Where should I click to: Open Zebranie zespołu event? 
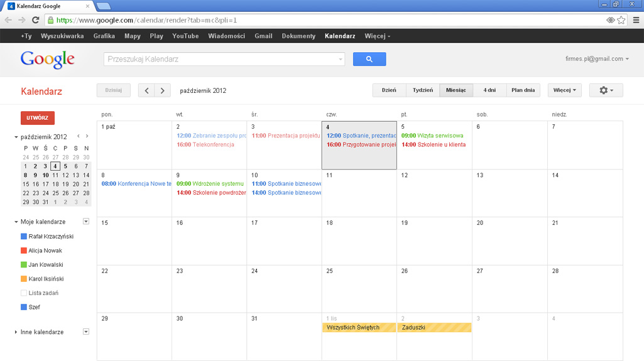[211, 136]
